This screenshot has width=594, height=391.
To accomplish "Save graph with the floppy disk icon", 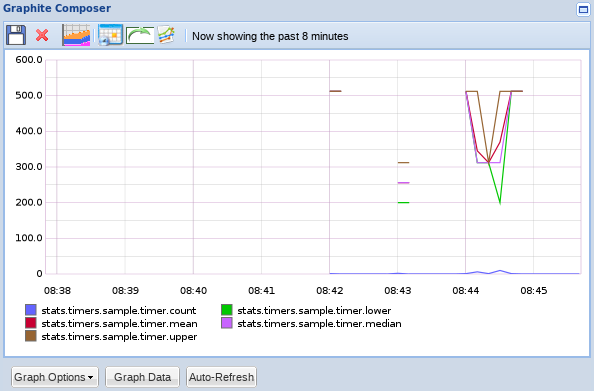I will coord(16,35).
